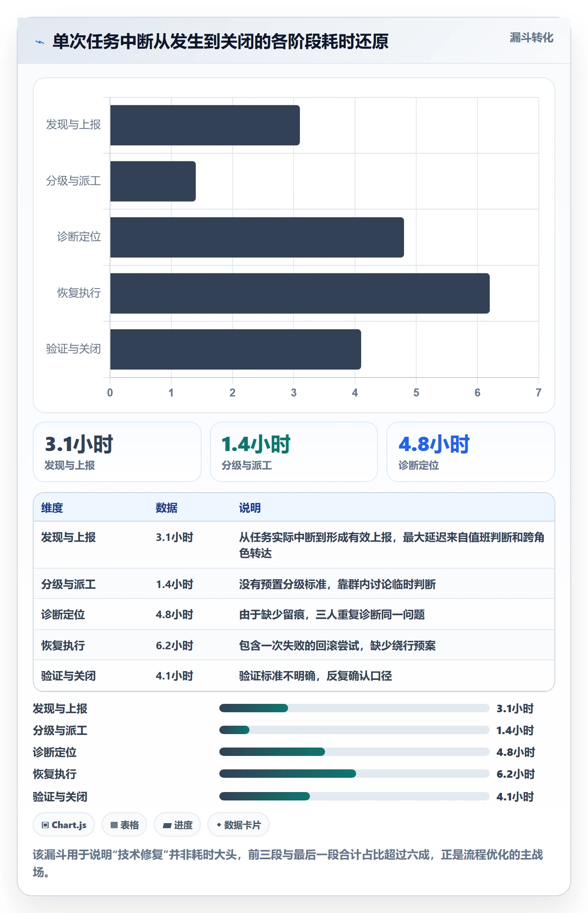588x913 pixels.
Task: Click the 诊断定位 4.8小时 progress bar
Action: coord(354,752)
